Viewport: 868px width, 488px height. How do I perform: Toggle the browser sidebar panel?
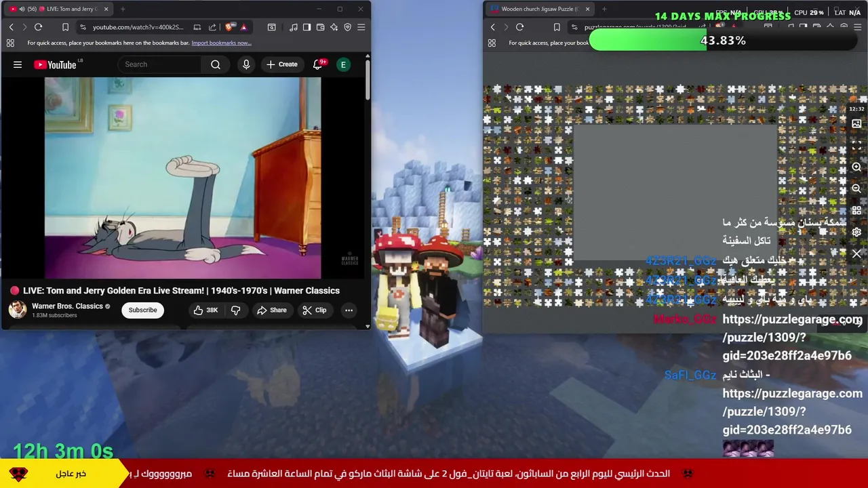pyautogui.click(x=307, y=27)
